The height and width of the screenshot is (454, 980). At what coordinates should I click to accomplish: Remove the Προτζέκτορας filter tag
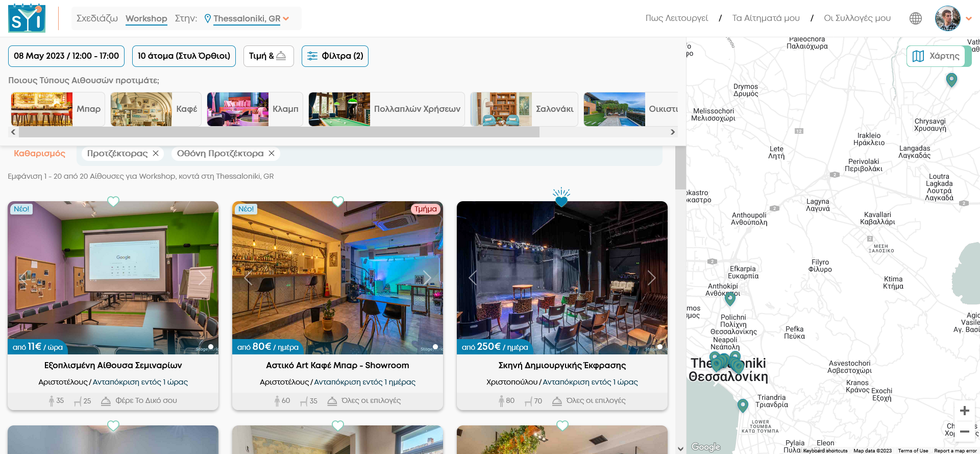[x=156, y=153]
